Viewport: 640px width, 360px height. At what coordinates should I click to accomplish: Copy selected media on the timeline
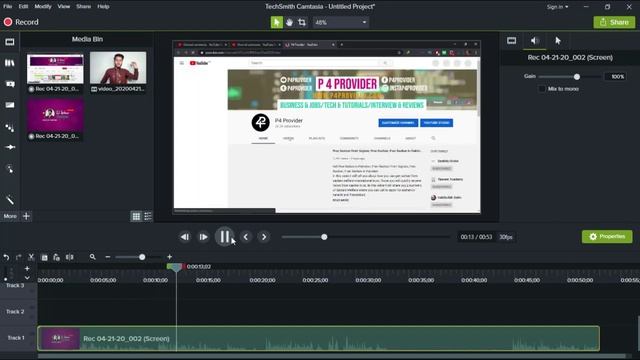point(44,257)
